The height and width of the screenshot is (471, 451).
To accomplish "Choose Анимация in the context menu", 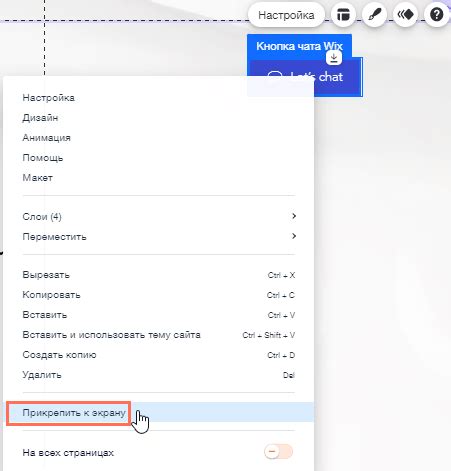I will (x=159, y=138).
